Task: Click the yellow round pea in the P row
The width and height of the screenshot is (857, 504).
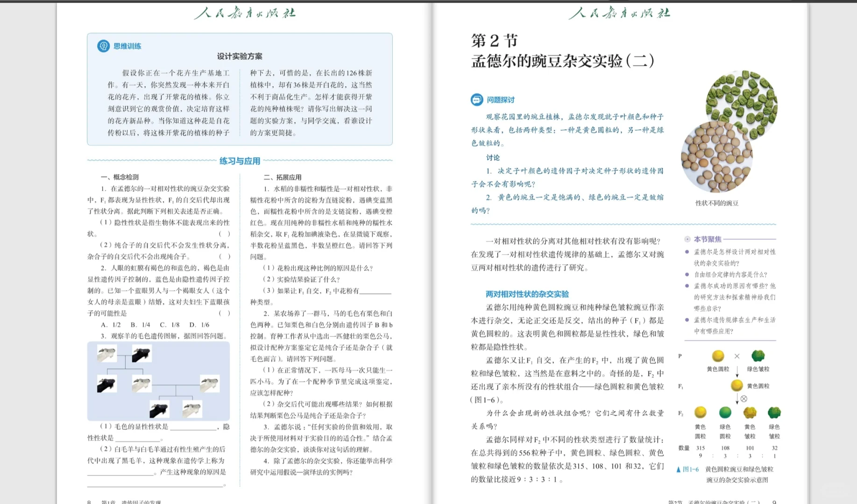Action: point(718,356)
